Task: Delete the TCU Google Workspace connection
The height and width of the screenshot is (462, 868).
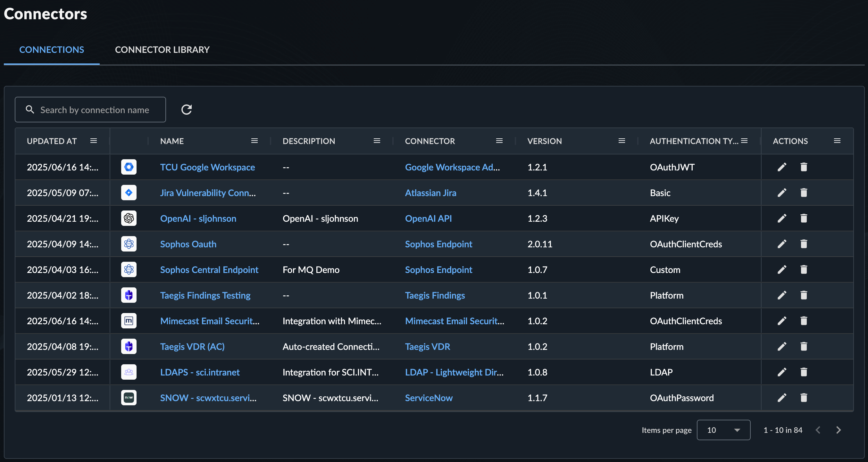Action: click(804, 167)
